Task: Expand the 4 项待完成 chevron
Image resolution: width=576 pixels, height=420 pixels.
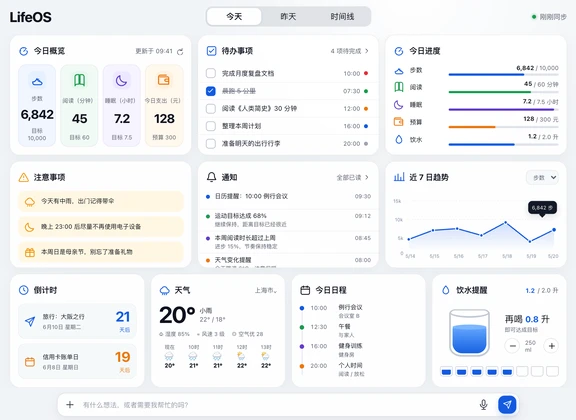Action: tap(367, 51)
